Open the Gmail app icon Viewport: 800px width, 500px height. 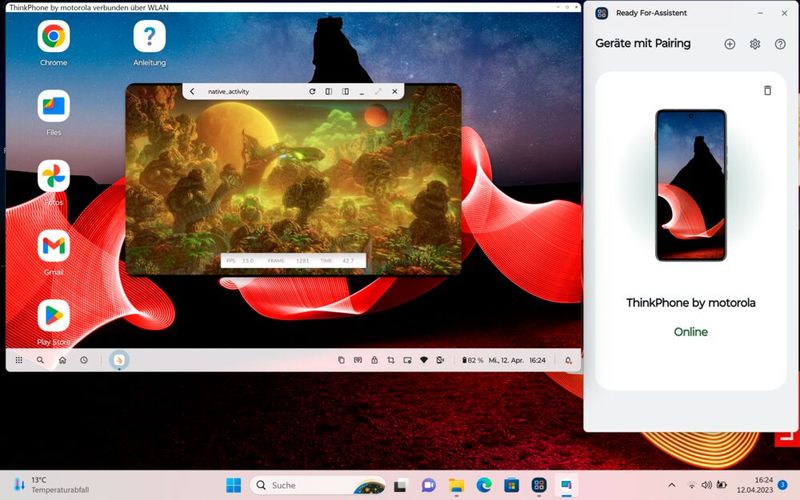54,246
